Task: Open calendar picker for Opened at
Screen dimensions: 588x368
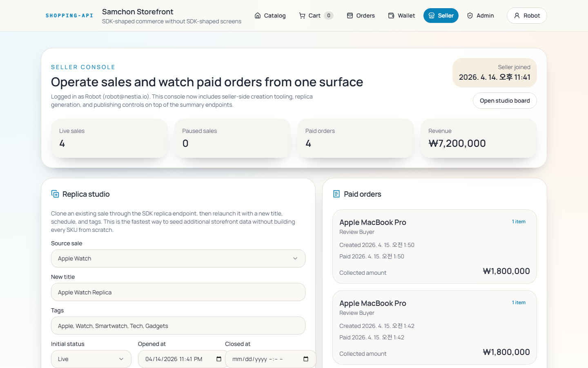Action: [219, 359]
